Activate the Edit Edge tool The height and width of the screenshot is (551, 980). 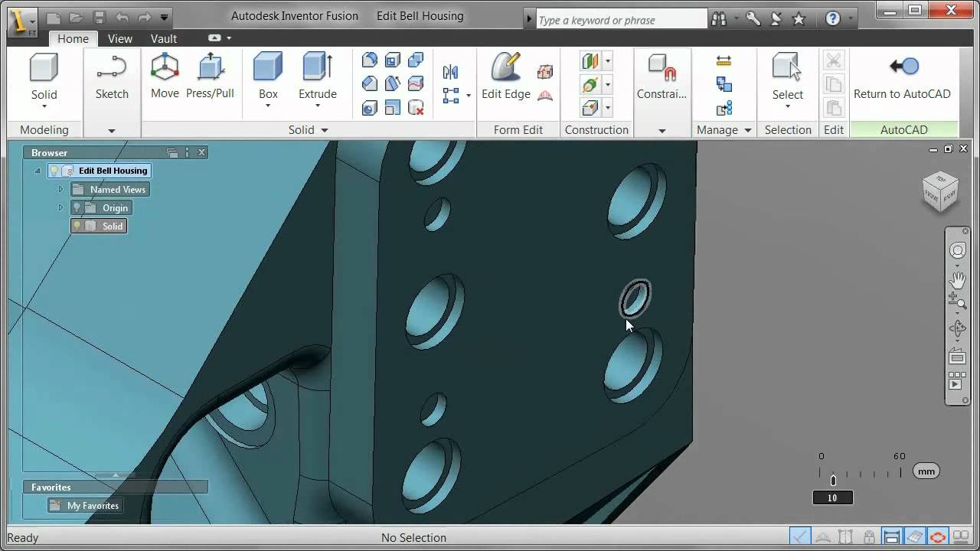pos(506,77)
